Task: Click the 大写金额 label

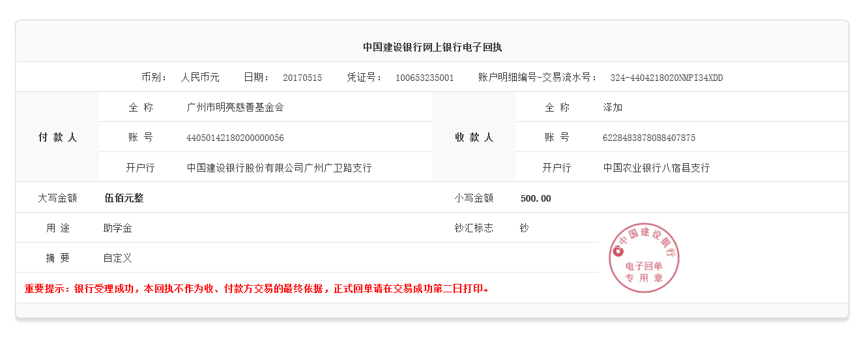Action: point(57,198)
